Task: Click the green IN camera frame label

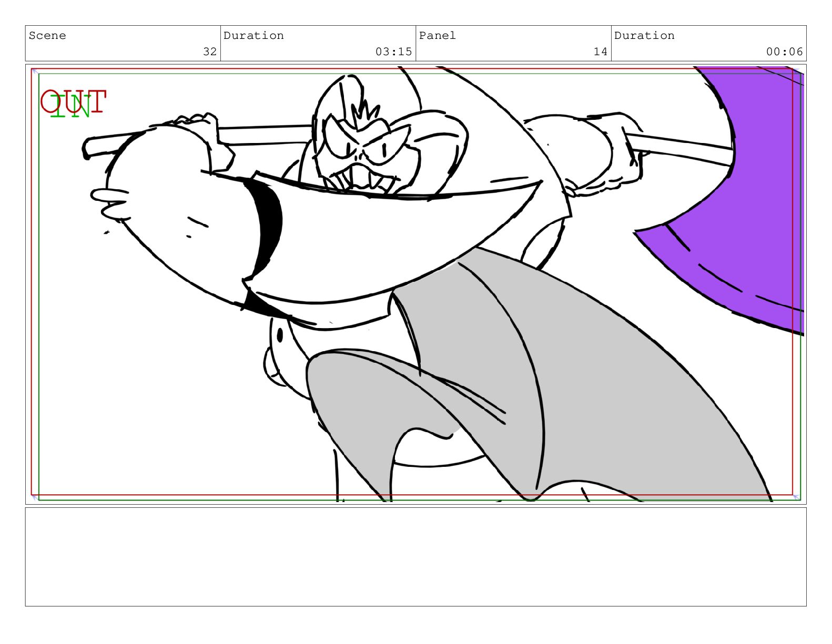Action: tap(70, 107)
